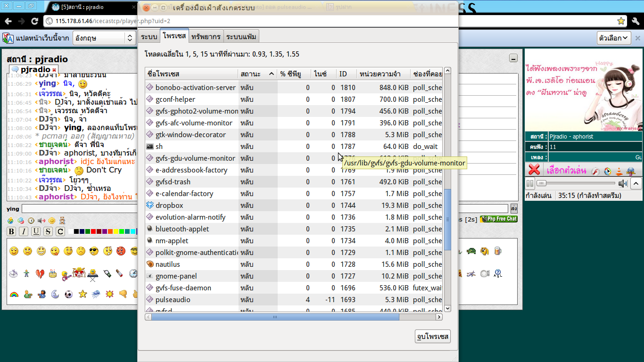Select the gconf-helper process row
644x362 pixels.
pyautogui.click(x=294, y=99)
